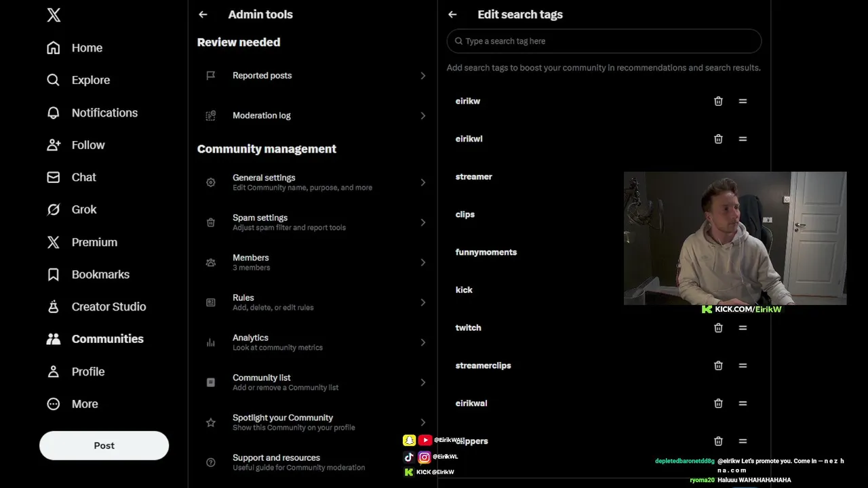Click the search tag input field
The width and height of the screenshot is (868, 488).
(x=604, y=41)
